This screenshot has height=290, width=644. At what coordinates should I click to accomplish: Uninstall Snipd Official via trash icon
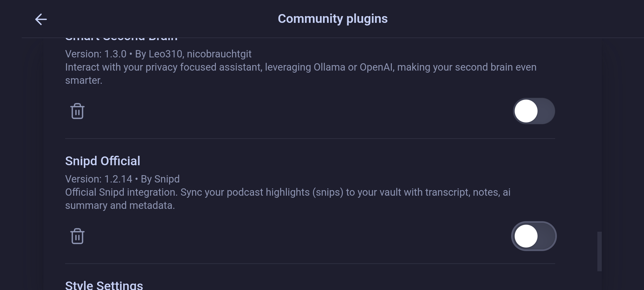coord(77,236)
